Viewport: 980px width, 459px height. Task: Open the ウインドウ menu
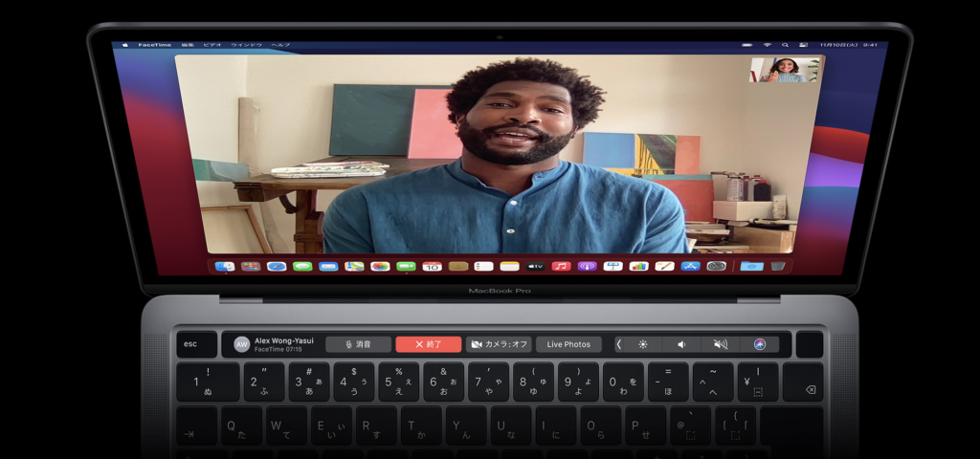[x=247, y=45]
